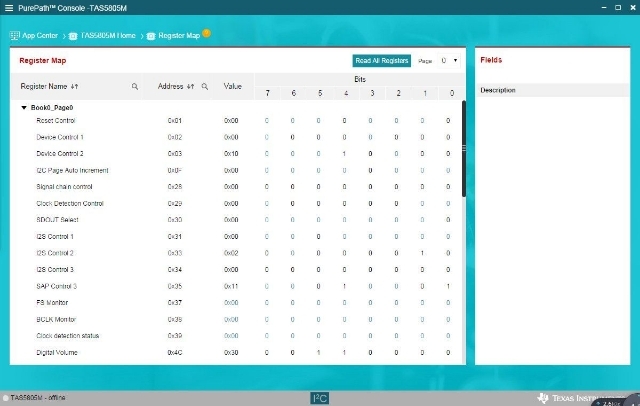Select the I2S Control 1 register
Screen dimensions: 640x406
[x=55, y=237]
